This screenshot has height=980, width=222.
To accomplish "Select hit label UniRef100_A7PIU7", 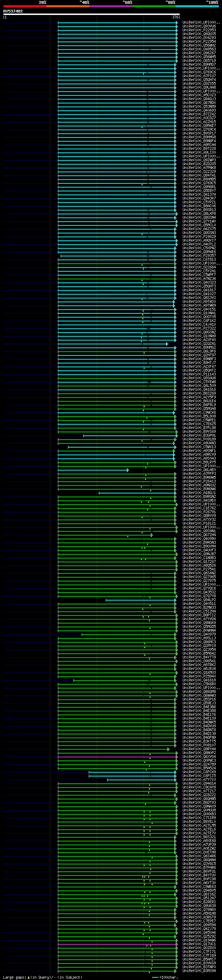I will (x=199, y=76).
